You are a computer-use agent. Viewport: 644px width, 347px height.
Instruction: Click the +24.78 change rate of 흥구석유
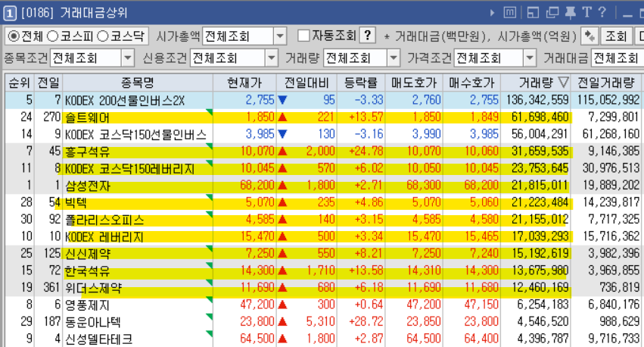pos(366,151)
